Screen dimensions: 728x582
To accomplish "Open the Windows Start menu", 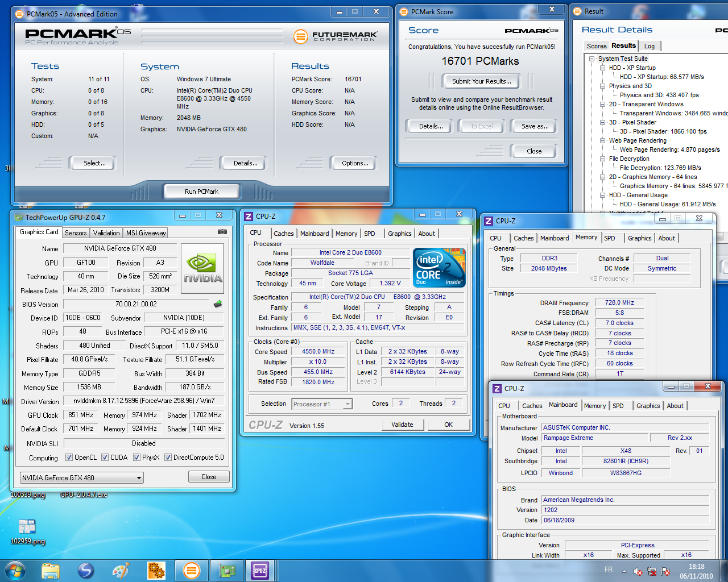I will (15, 570).
